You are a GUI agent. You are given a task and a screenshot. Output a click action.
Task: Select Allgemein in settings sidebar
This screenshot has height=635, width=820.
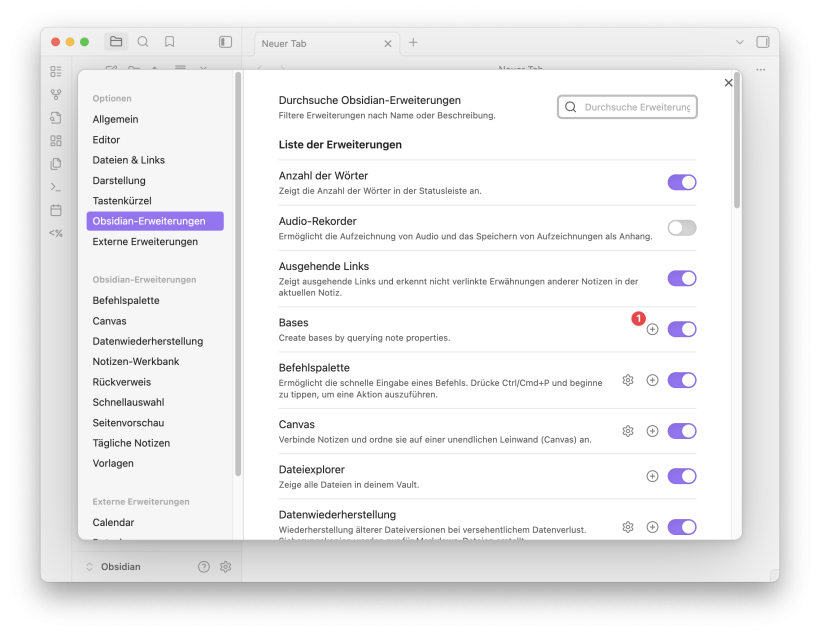coord(155,119)
